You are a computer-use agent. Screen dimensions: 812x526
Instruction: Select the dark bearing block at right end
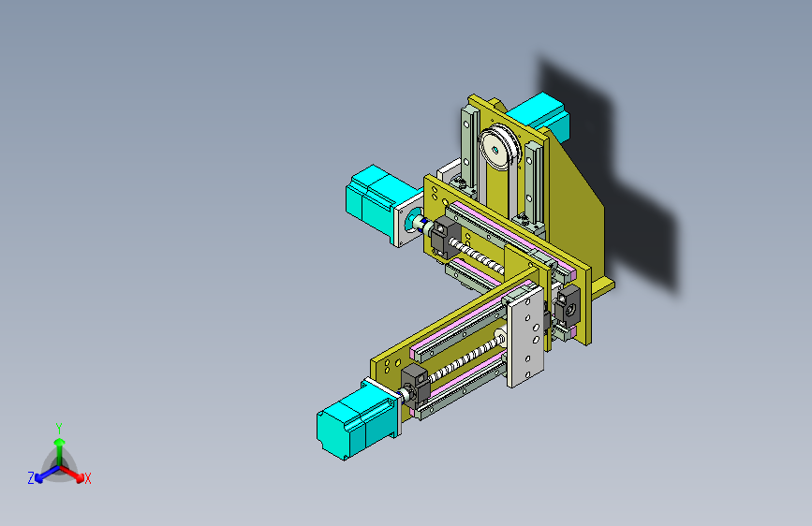click(x=568, y=306)
